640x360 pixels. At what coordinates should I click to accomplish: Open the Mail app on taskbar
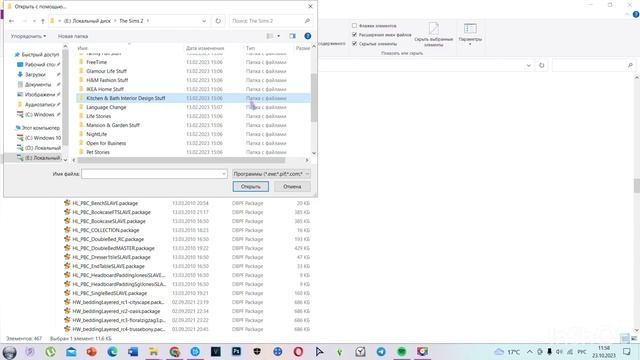(71, 352)
